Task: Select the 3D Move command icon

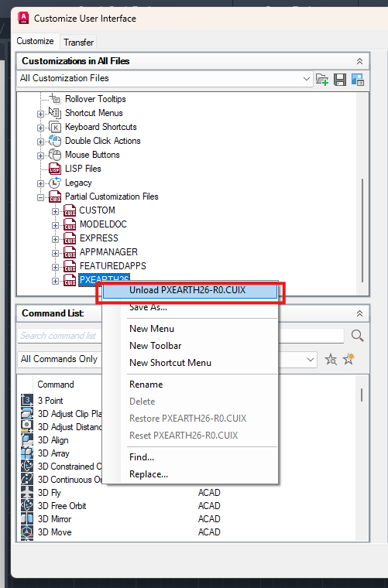Action: [x=27, y=532]
